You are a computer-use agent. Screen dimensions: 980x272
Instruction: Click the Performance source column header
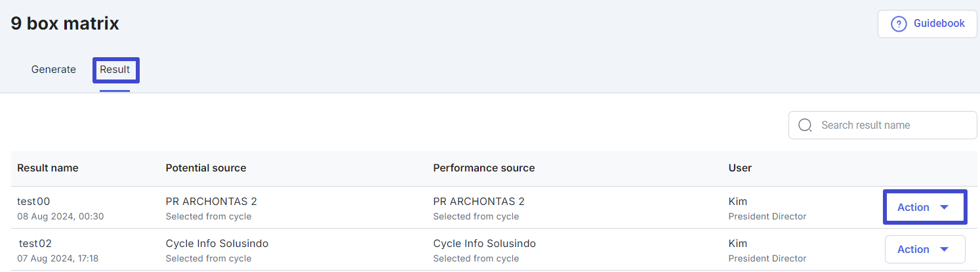(x=484, y=168)
